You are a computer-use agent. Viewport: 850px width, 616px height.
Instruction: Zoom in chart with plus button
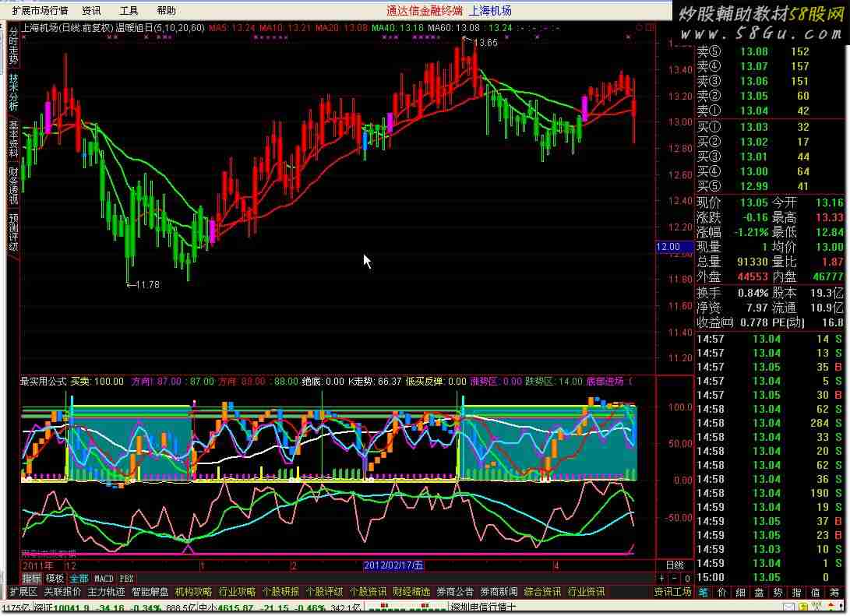pos(661,579)
